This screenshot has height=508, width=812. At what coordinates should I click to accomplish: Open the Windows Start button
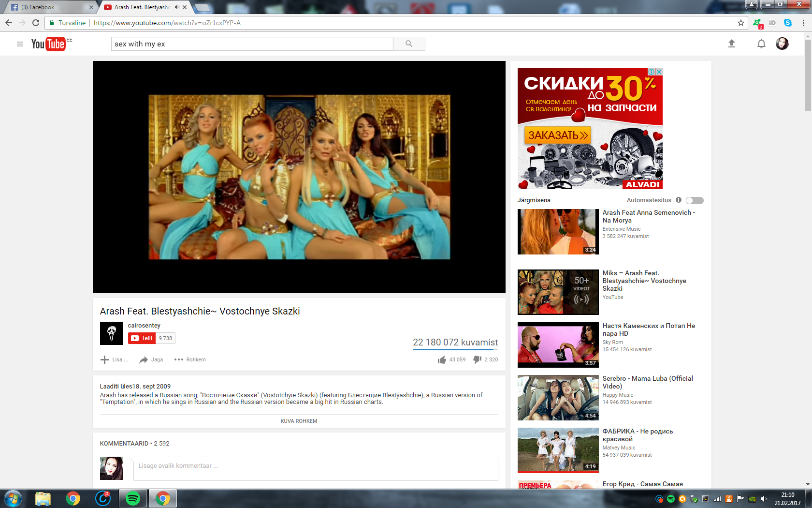coord(13,498)
